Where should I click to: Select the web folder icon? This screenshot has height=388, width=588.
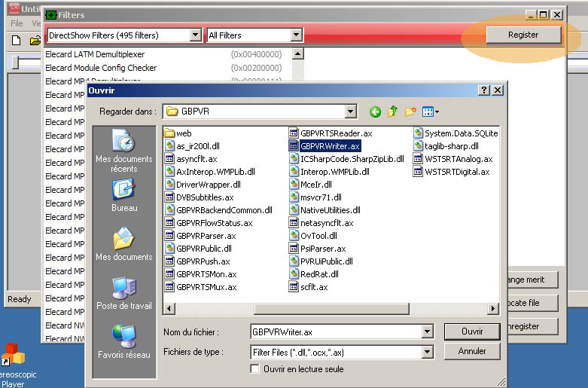pos(170,133)
